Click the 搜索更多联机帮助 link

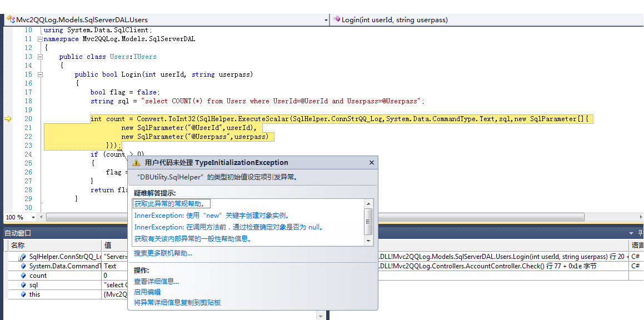pos(163,253)
